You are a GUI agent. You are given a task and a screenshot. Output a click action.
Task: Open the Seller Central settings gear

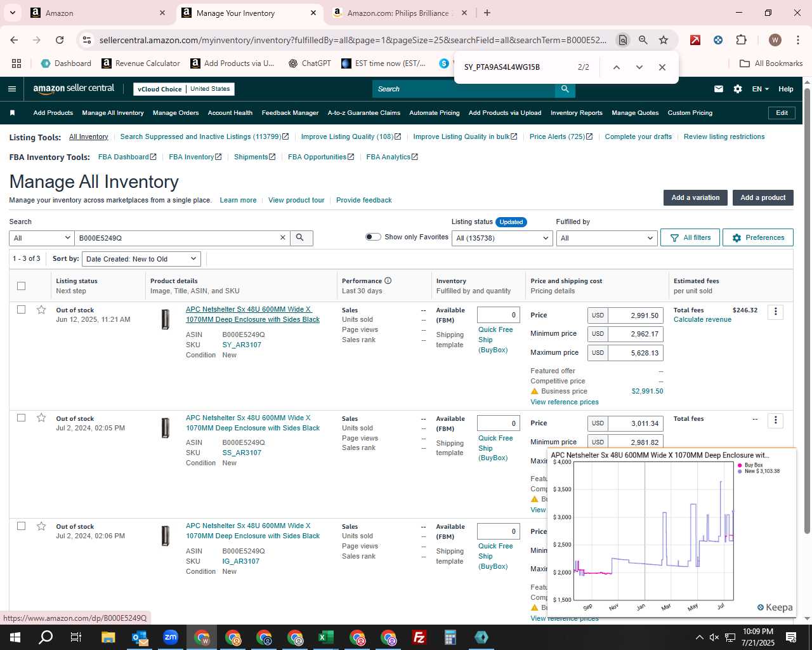738,89
